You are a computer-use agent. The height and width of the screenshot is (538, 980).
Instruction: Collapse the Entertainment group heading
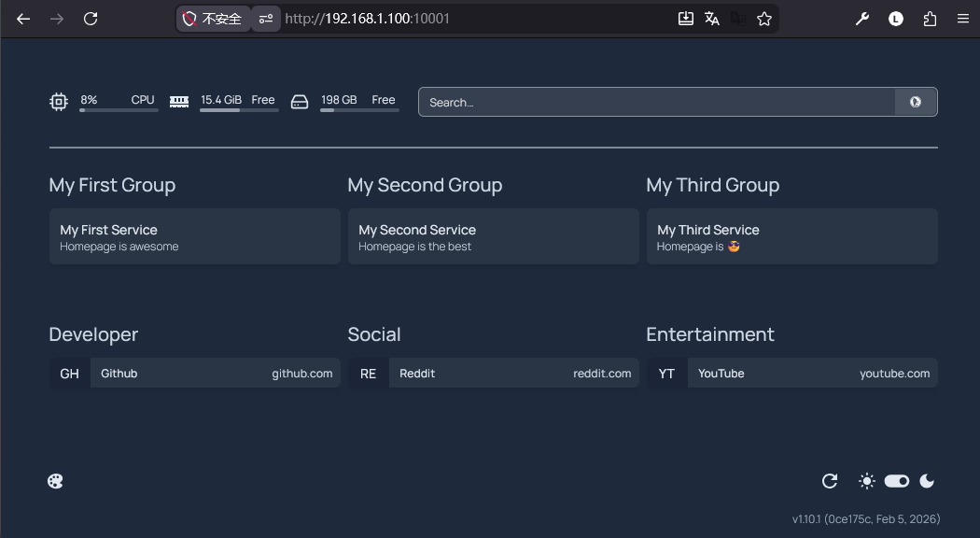709,334
